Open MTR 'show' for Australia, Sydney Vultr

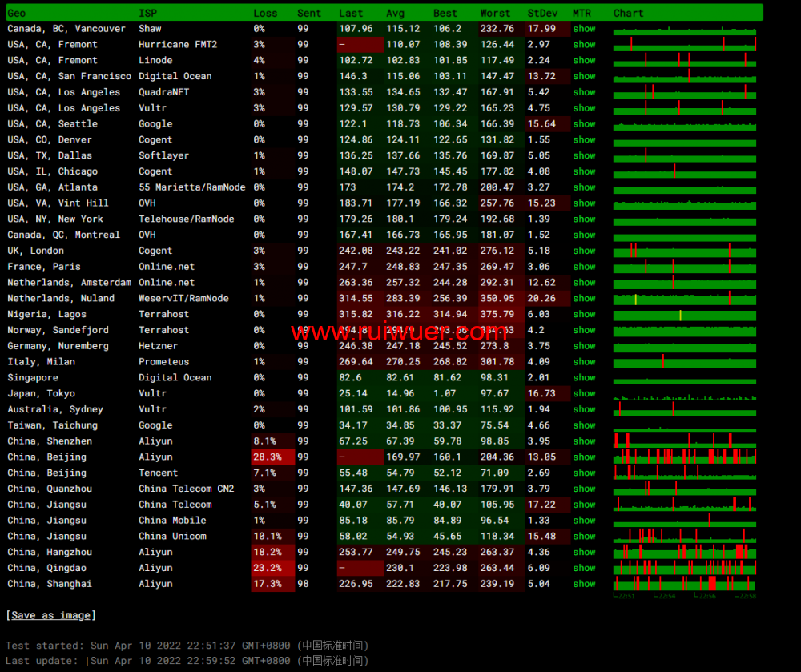click(x=584, y=409)
